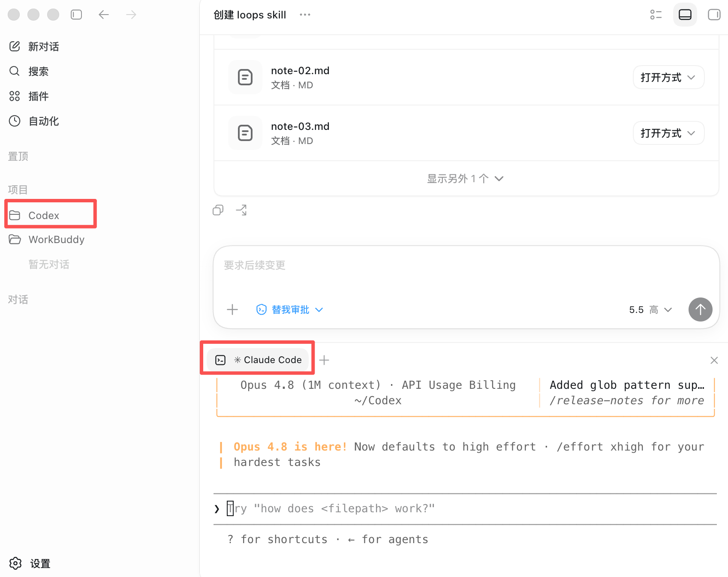This screenshot has height=577, width=728.
Task: Focus the 要求后续变更 input box
Action: coord(466,265)
